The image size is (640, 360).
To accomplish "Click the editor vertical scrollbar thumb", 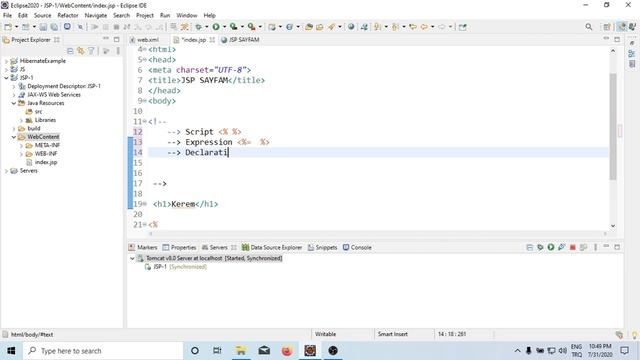I will 613,127.
